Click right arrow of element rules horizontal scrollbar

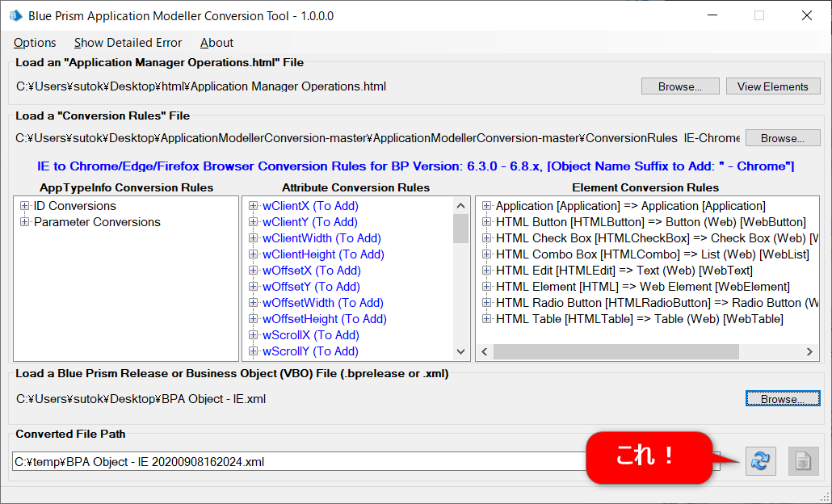[x=809, y=351]
